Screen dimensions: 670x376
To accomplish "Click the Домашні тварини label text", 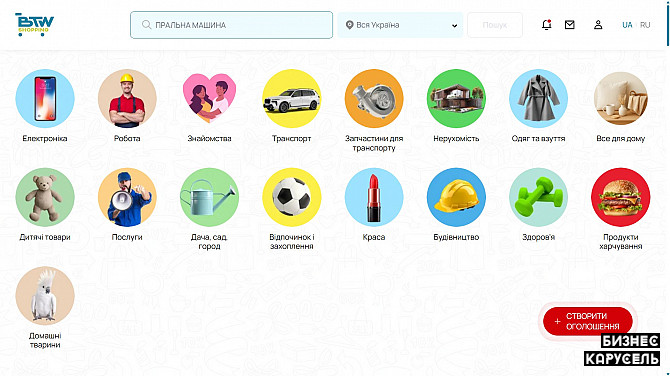I will 45,341.
